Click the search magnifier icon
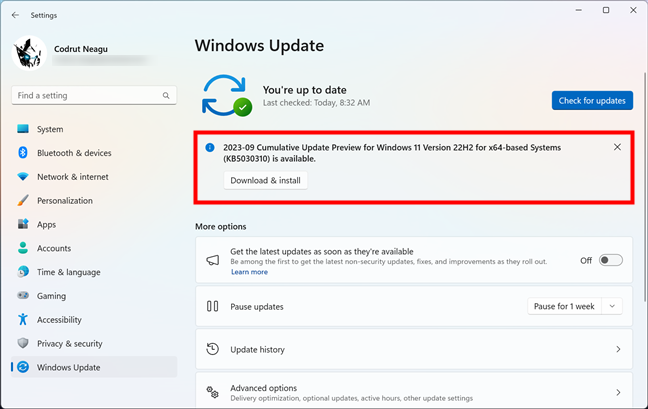The image size is (648, 409). (x=166, y=95)
